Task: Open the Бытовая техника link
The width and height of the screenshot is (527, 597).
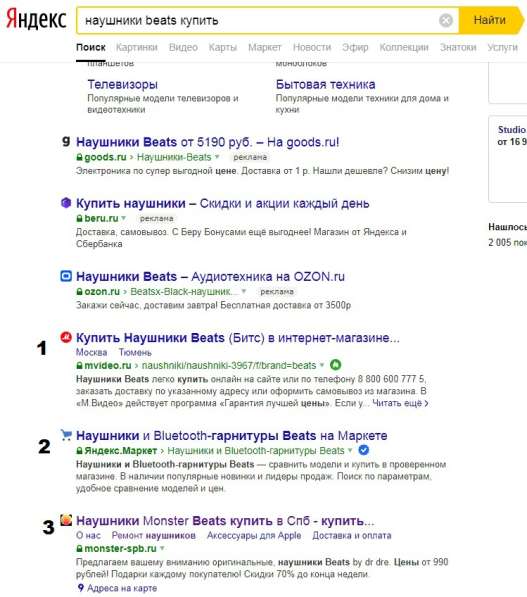Action: point(326,84)
